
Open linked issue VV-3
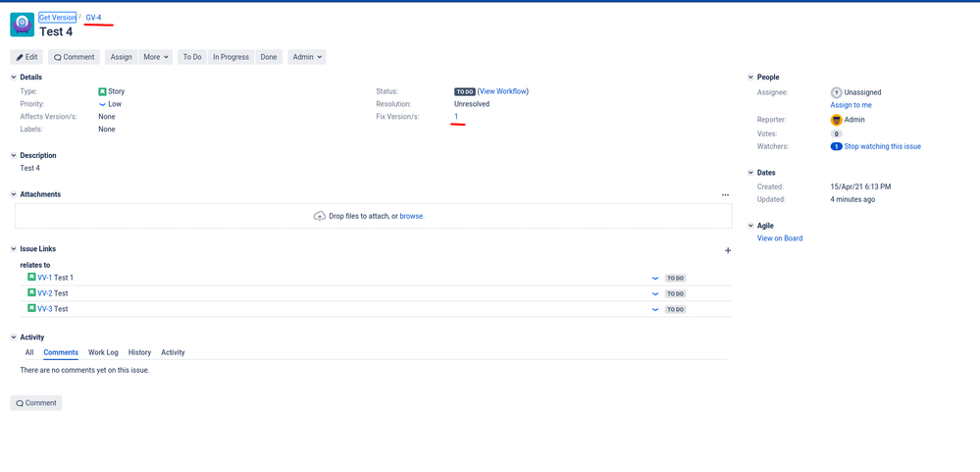[x=44, y=309]
